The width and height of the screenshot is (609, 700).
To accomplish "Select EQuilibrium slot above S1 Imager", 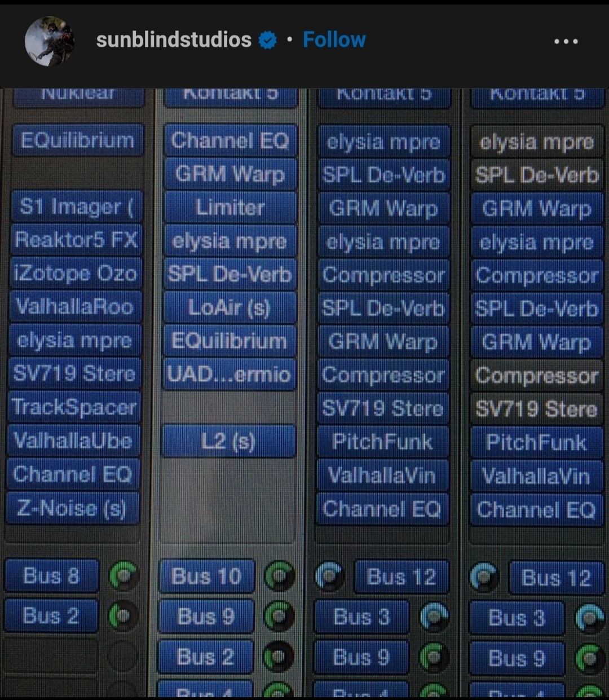I will click(78, 140).
